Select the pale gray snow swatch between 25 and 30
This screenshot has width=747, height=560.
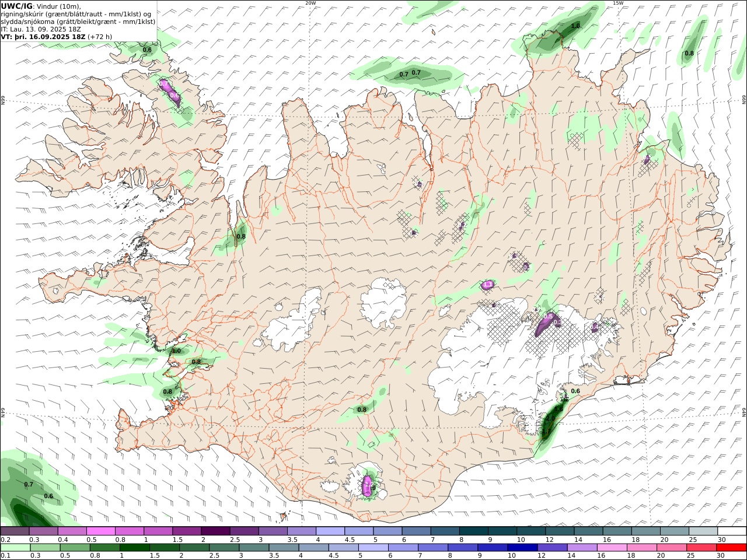703,531
